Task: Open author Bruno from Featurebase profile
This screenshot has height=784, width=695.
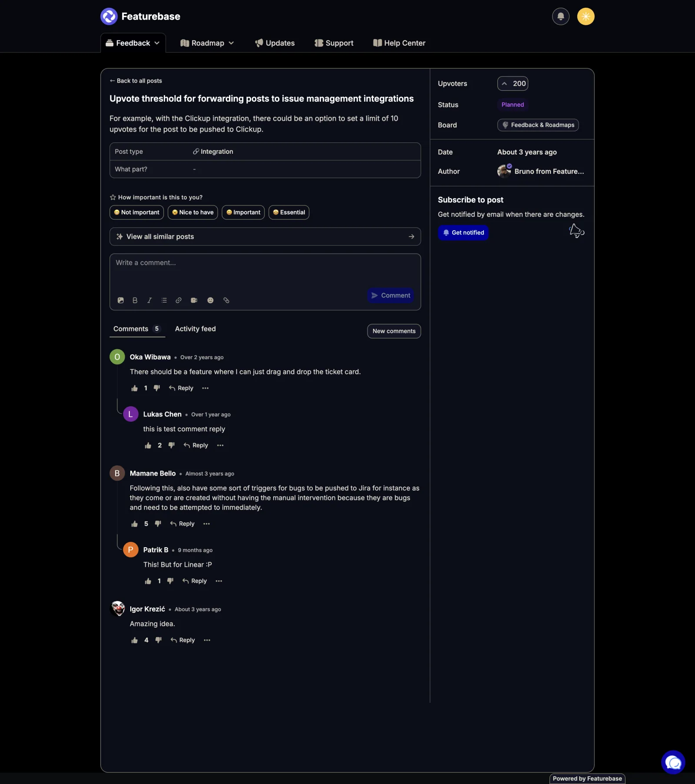Action: tap(541, 171)
